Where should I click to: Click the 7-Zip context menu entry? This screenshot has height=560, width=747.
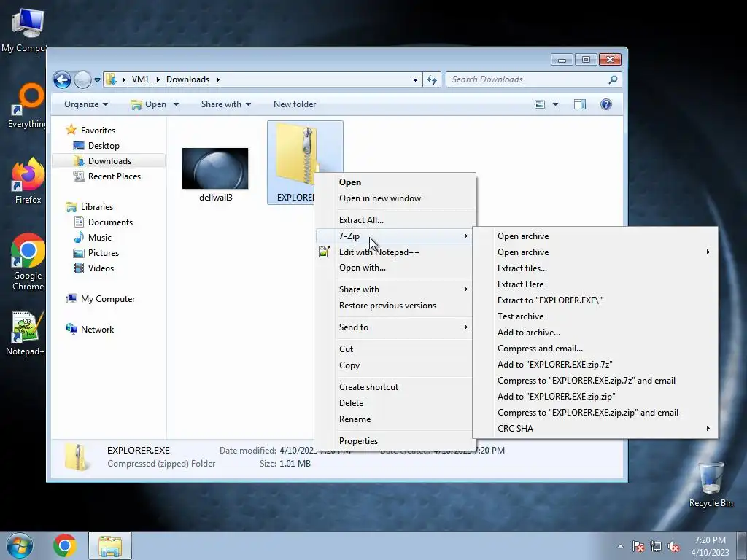[395, 236]
